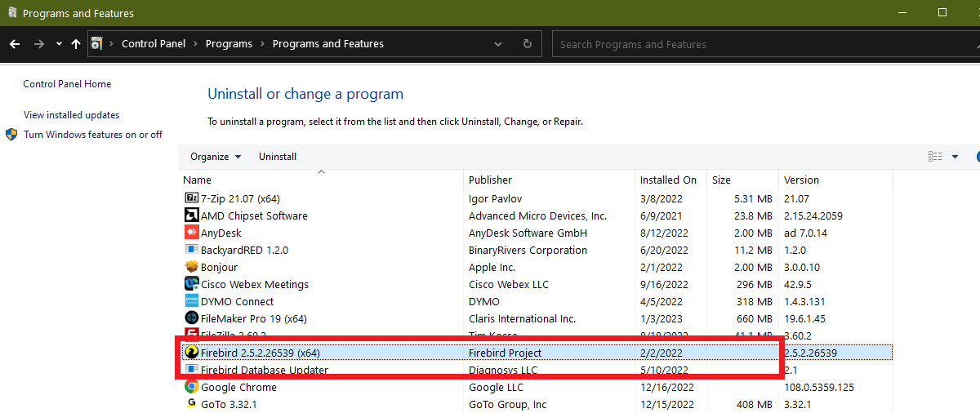Click the Uninstall toolbar button
980x413 pixels.
[x=278, y=156]
